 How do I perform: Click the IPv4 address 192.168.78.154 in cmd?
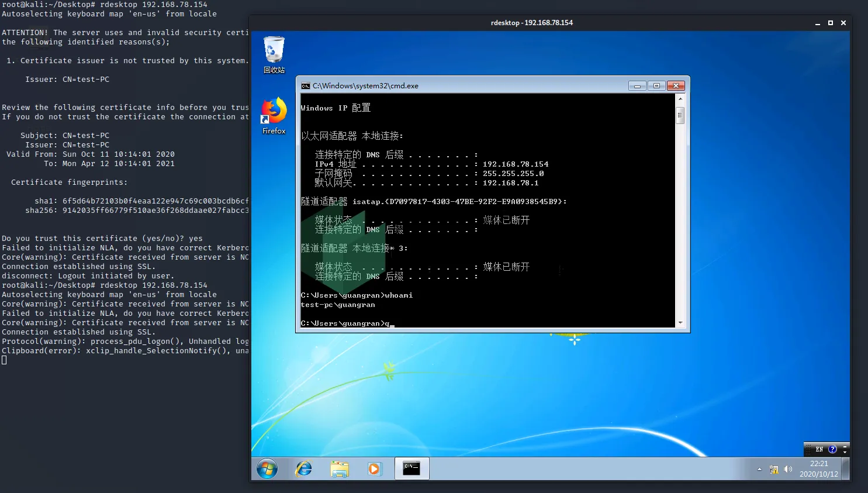pos(516,164)
